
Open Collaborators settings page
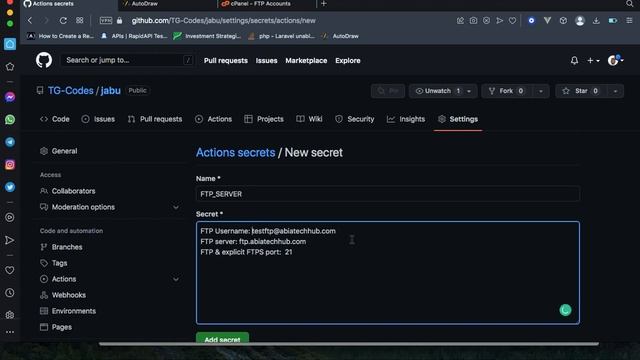click(x=73, y=191)
